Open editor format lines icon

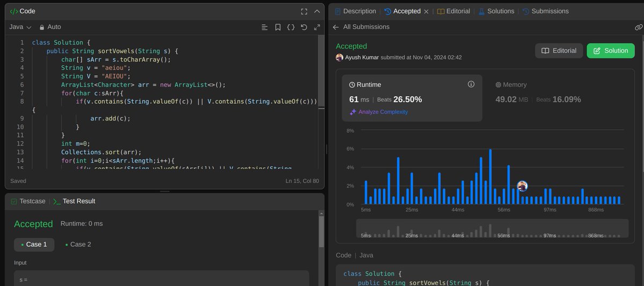click(x=265, y=27)
